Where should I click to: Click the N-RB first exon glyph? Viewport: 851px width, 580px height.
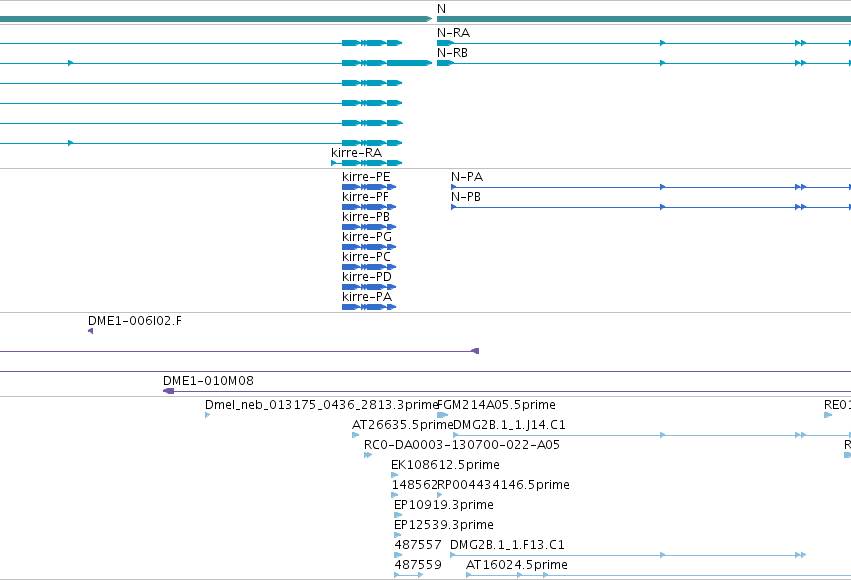pos(445,63)
